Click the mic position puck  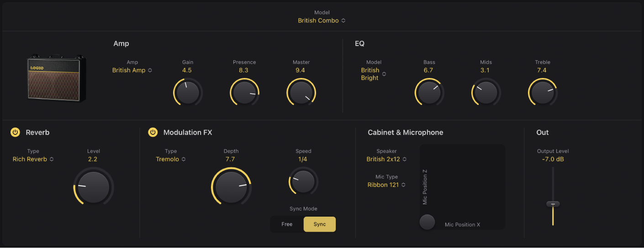point(427,222)
